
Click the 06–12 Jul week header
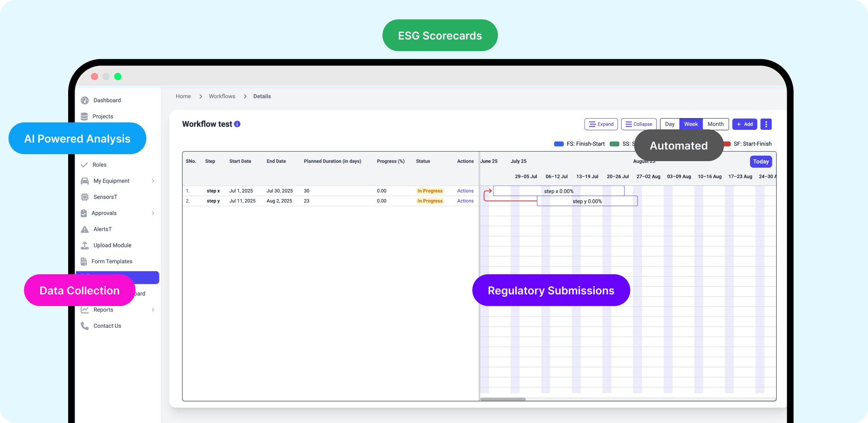[x=556, y=177]
